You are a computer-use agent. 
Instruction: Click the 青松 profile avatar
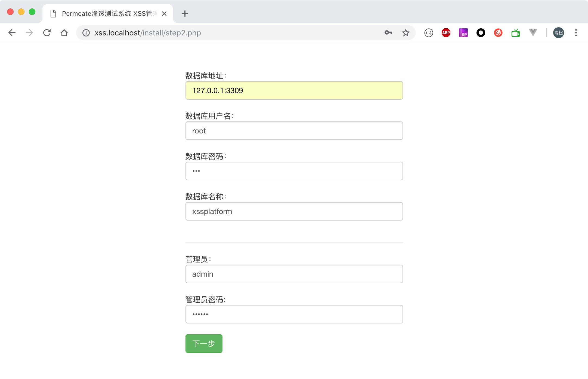[x=559, y=33]
